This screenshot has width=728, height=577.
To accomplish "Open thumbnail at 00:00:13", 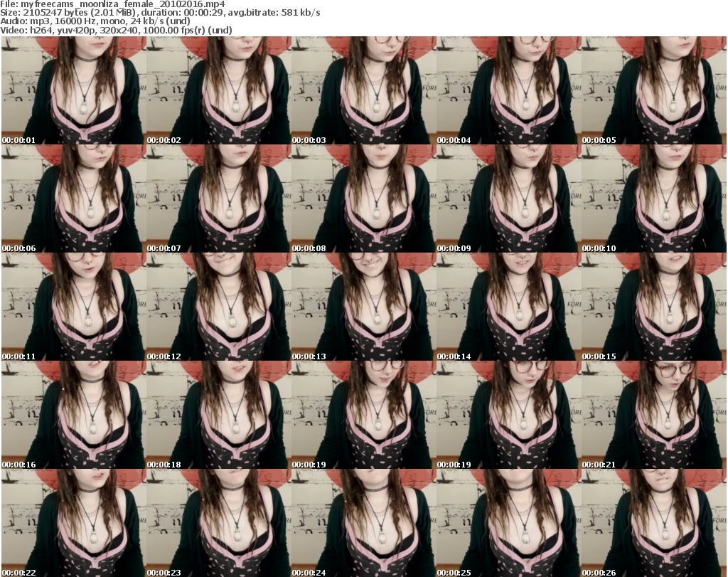I will coord(363,307).
